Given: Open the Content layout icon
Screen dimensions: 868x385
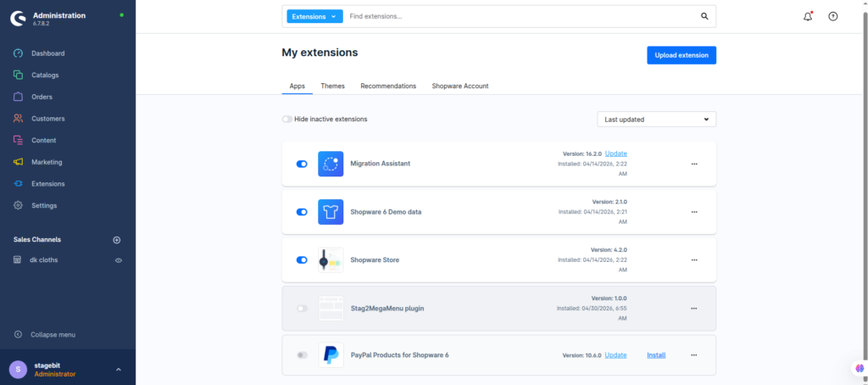Looking at the screenshot, I should coord(19,140).
